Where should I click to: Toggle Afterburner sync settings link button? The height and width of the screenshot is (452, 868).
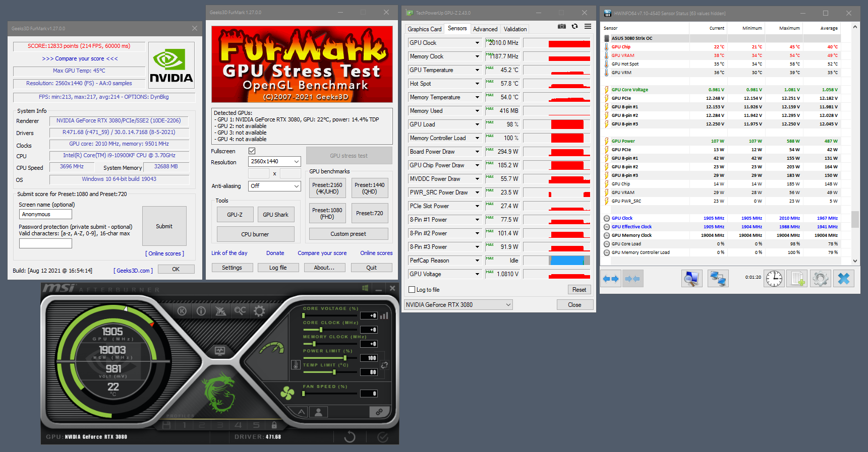[378, 412]
